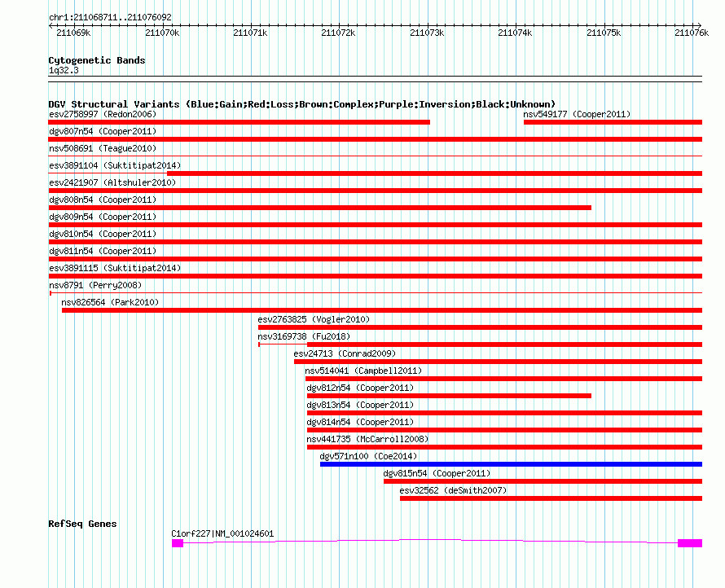The image size is (725, 588).
Task: Click the RefSeq Genes track title
Action: point(83,524)
